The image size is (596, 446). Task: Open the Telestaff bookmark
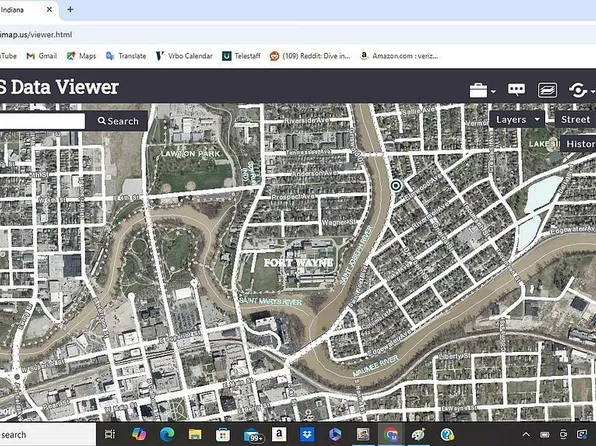[241, 56]
